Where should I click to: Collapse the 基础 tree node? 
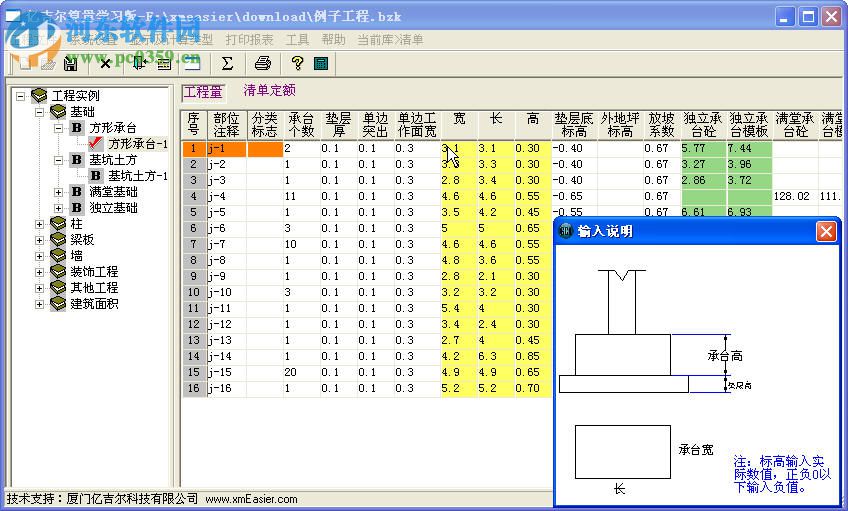tap(40, 112)
